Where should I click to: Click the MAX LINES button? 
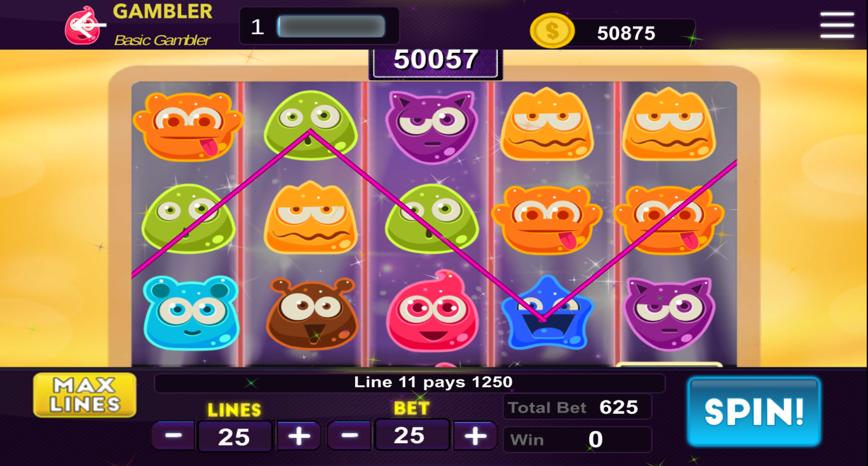[85, 395]
